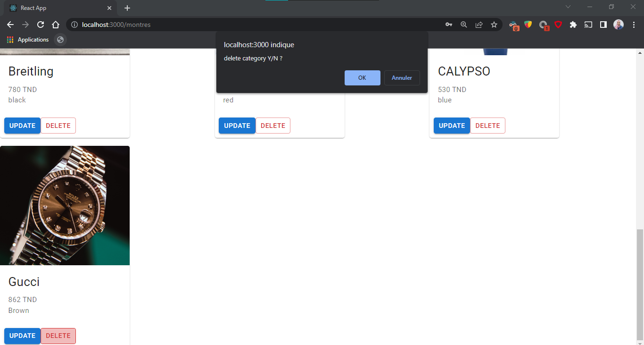Open the red shield ad blocker extension
Screen dimensions: 644x345
pyautogui.click(x=558, y=25)
